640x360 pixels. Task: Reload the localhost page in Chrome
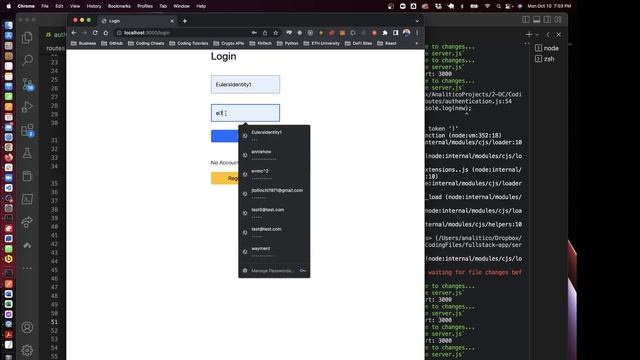click(95, 33)
